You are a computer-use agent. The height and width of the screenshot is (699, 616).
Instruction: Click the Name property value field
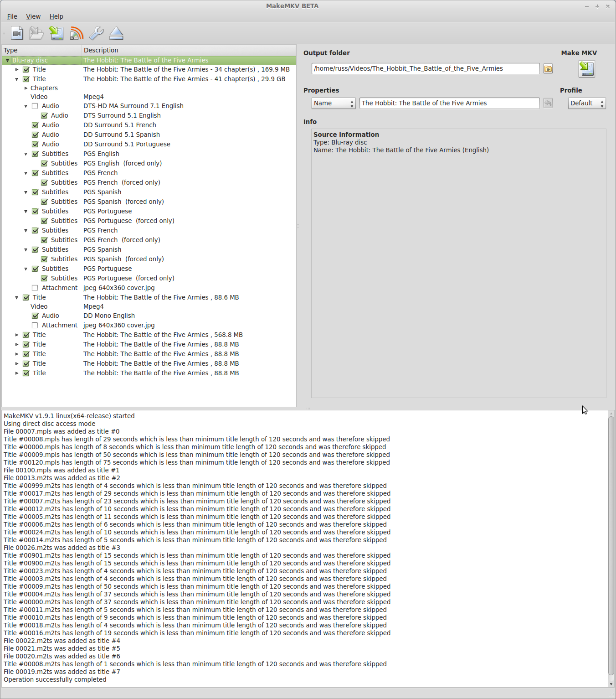tap(449, 104)
